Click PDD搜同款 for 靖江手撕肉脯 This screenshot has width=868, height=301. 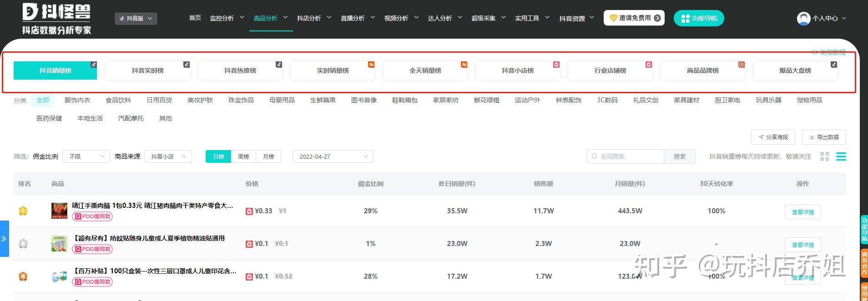click(x=92, y=216)
